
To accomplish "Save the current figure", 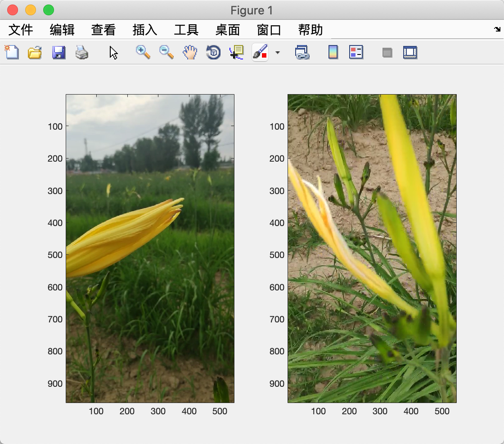I will [58, 52].
